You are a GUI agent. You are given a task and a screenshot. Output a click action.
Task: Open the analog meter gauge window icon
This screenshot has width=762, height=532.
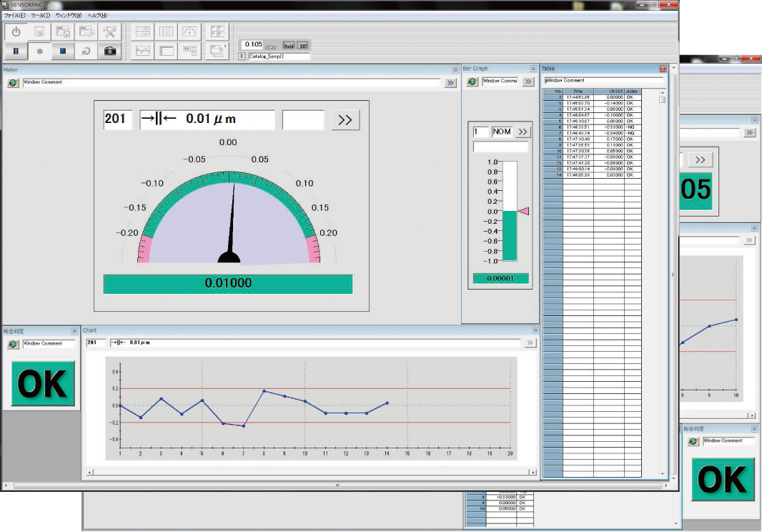[189, 32]
